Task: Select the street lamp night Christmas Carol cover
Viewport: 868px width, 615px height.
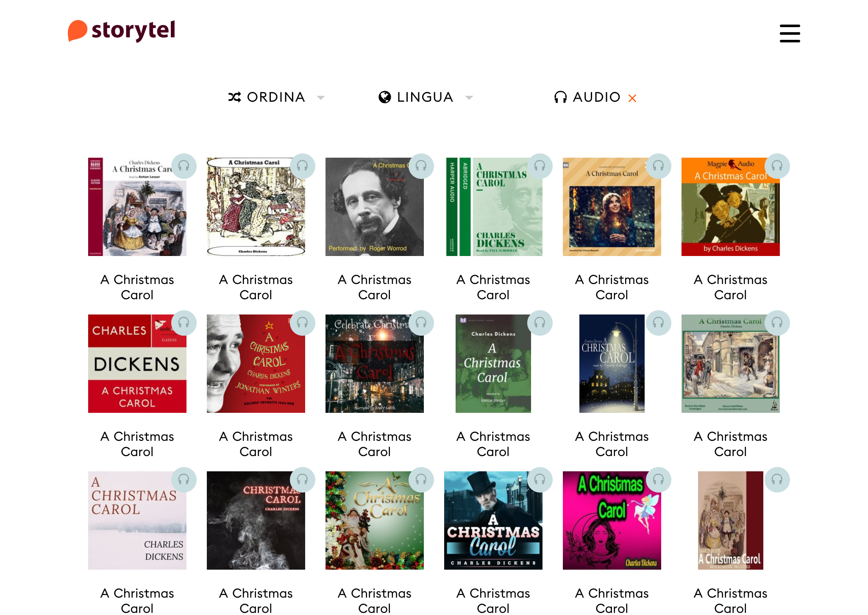Action: 612,363
